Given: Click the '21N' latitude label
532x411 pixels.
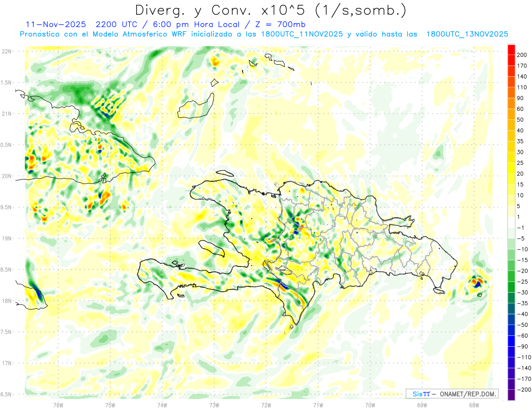Looking at the screenshot, I should point(6,114).
